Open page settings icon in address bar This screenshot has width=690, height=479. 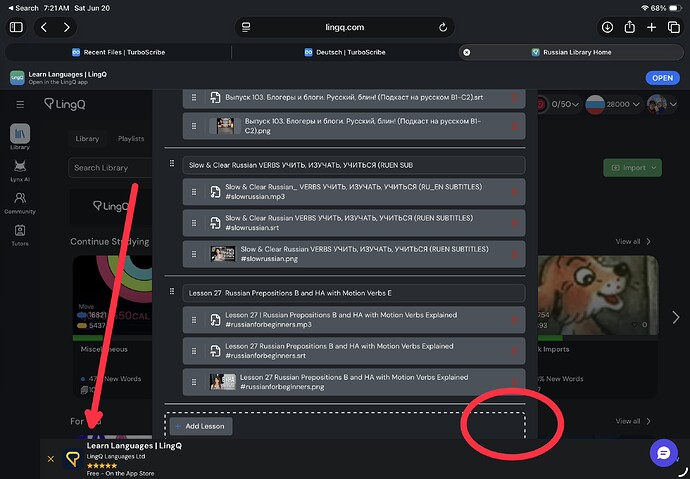(246, 27)
